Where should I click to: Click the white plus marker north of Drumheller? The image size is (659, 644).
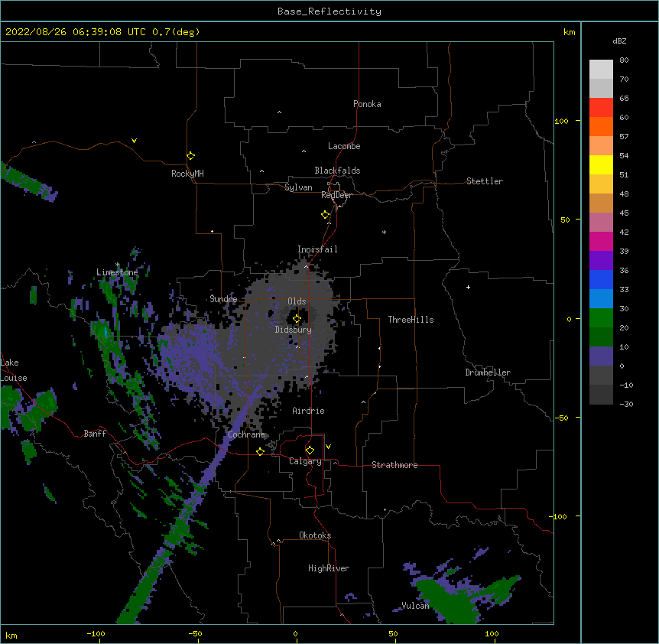(468, 287)
